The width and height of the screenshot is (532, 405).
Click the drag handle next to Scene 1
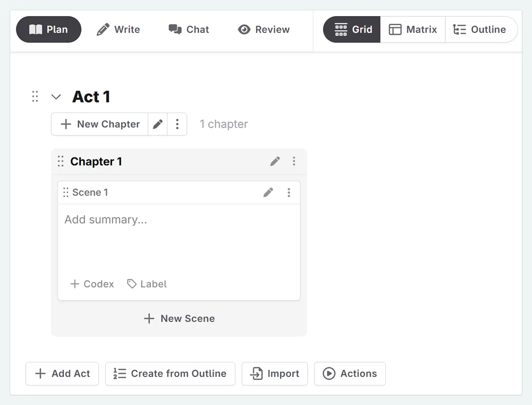[66, 192]
